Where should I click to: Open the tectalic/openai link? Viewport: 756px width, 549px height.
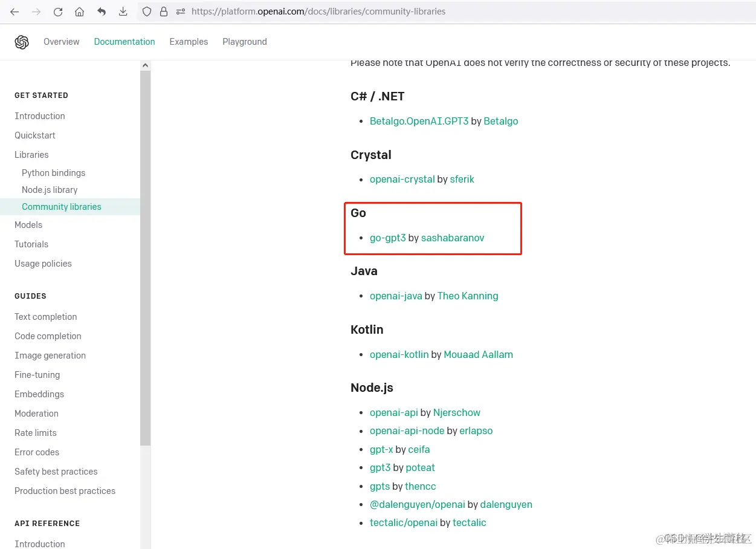404,522
